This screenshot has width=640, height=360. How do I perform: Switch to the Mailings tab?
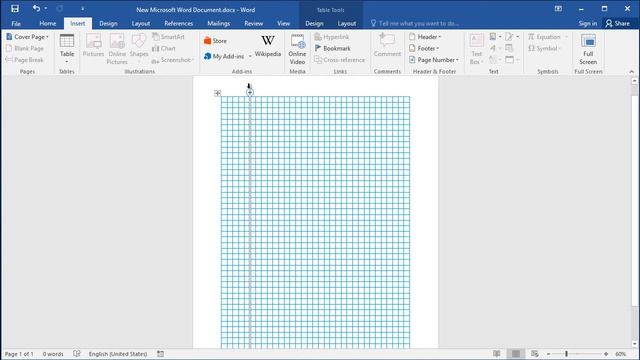pos(219,24)
